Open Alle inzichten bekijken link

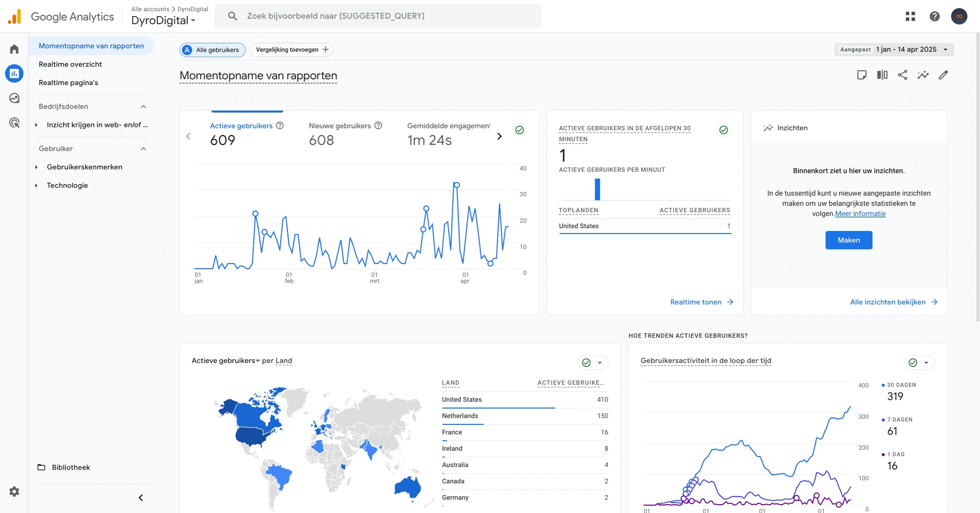click(x=893, y=302)
